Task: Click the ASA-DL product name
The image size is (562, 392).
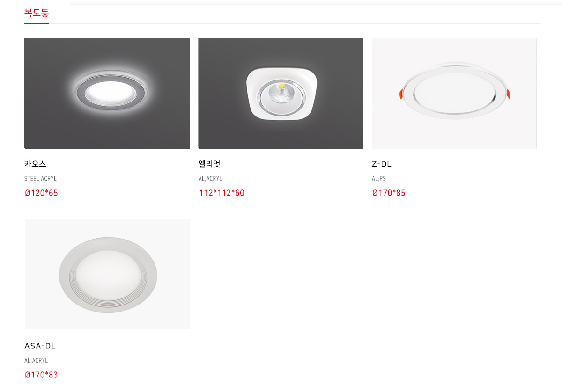Action: [40, 346]
